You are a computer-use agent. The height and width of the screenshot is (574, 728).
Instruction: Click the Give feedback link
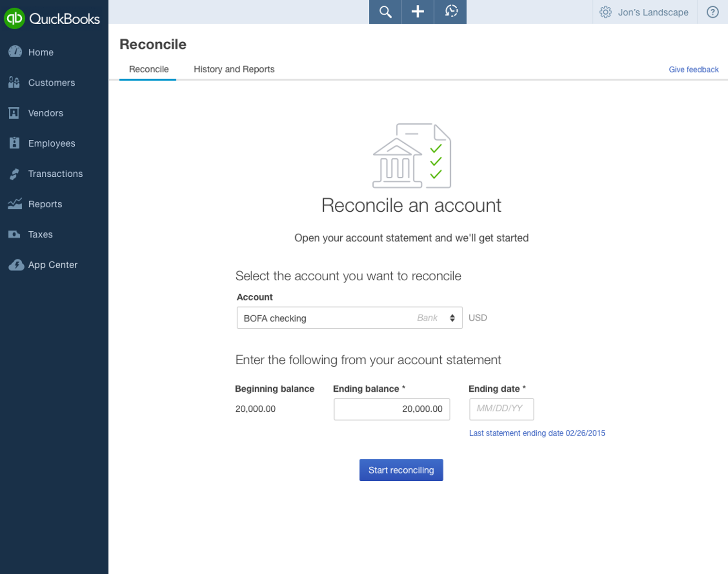(694, 69)
